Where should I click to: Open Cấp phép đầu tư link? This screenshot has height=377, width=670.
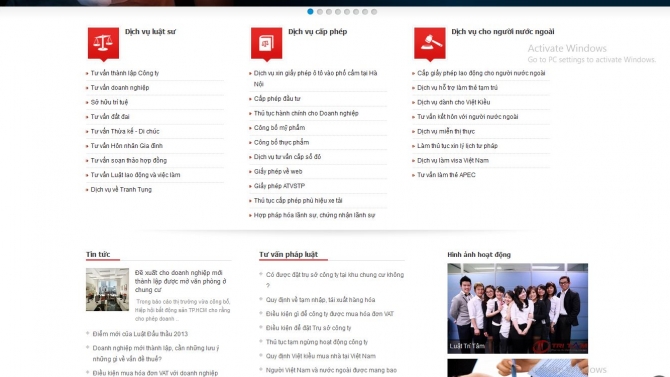tap(277, 99)
